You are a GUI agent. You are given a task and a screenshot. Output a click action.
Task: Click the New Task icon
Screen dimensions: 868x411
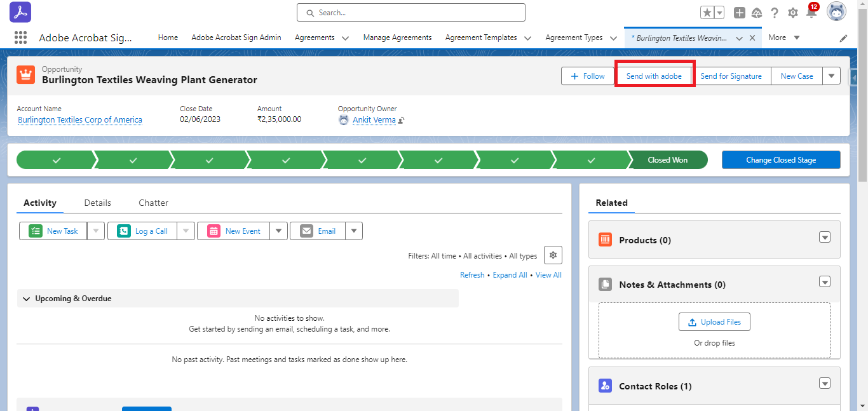(36, 231)
